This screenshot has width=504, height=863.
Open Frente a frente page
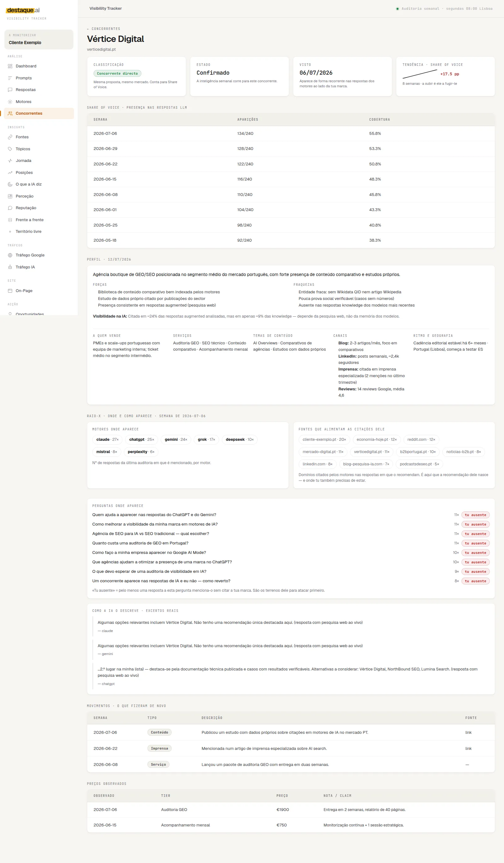[x=39, y=220]
